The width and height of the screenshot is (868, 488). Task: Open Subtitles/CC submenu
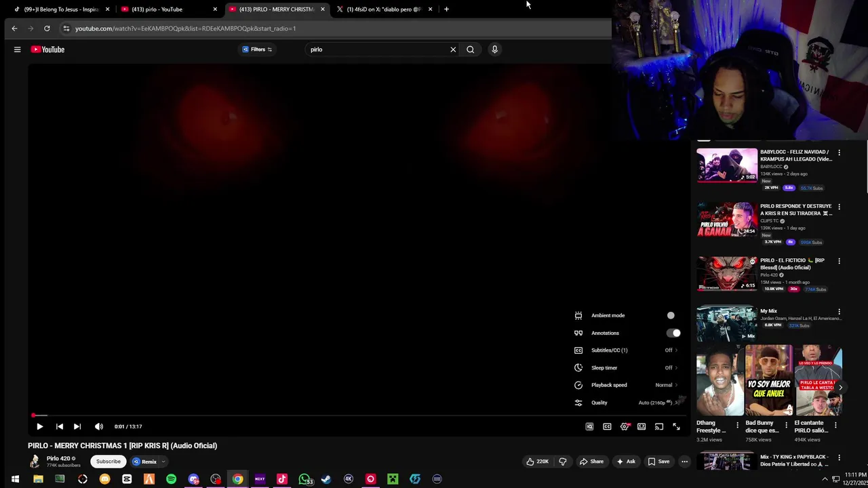point(626,350)
